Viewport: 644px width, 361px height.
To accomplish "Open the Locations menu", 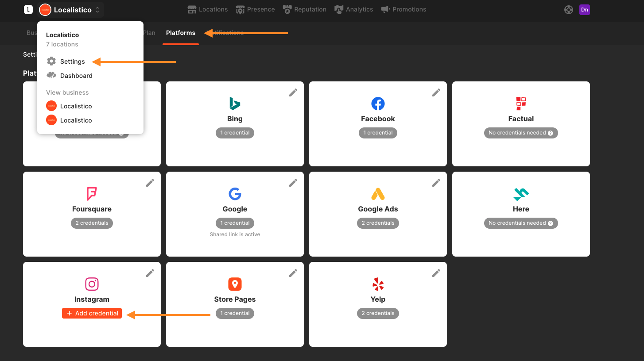I will 207,9.
